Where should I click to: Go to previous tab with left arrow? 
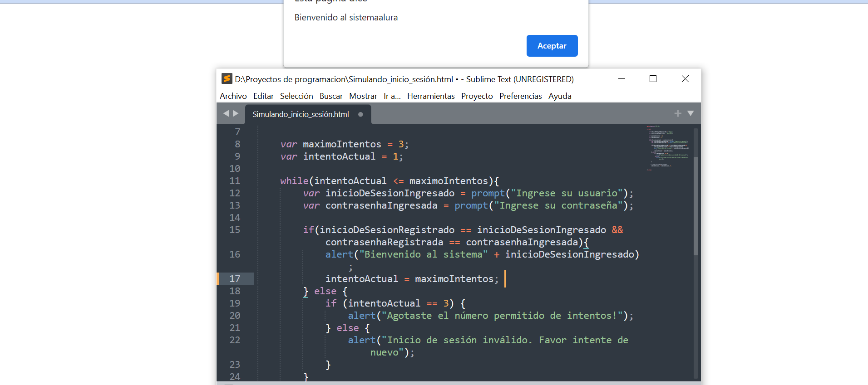(226, 113)
